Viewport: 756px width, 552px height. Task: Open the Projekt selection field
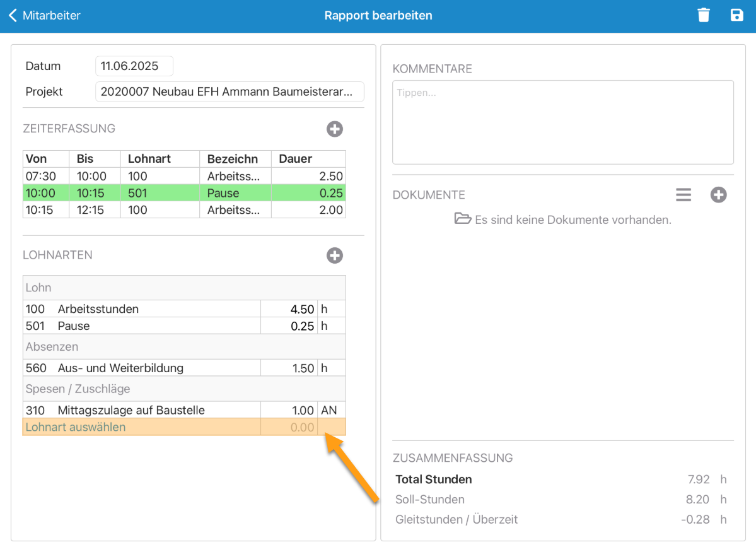pos(230,91)
